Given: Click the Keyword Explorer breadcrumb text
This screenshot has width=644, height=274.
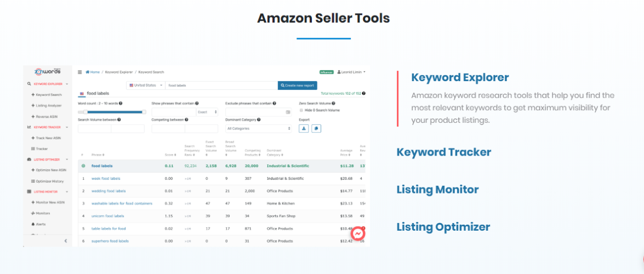Looking at the screenshot, I should pyautogui.click(x=119, y=72).
